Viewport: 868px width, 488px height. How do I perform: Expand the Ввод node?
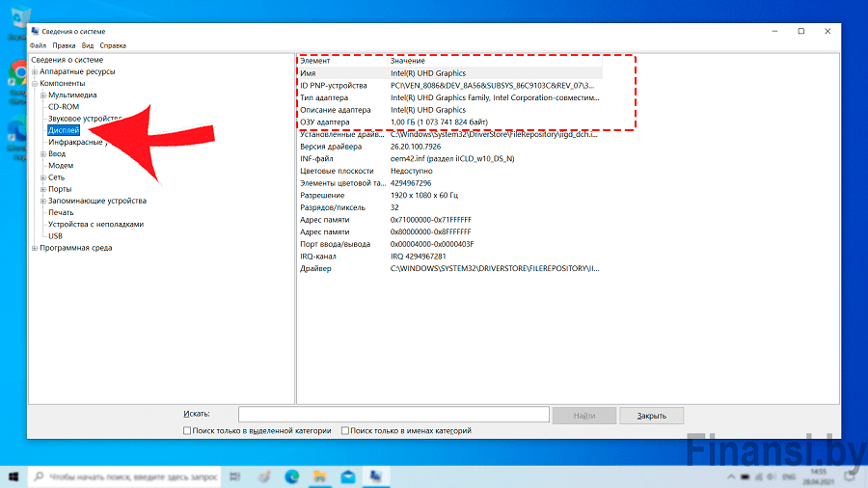tap(43, 153)
